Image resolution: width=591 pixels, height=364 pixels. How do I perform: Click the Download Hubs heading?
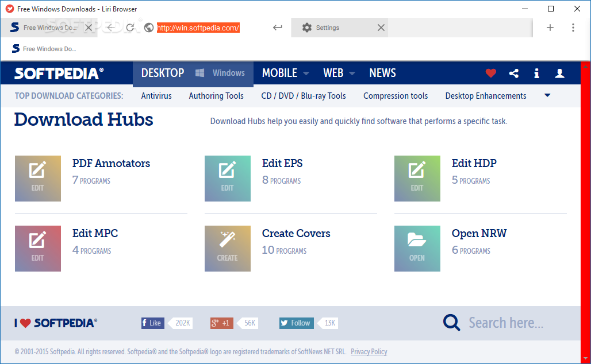tap(84, 119)
